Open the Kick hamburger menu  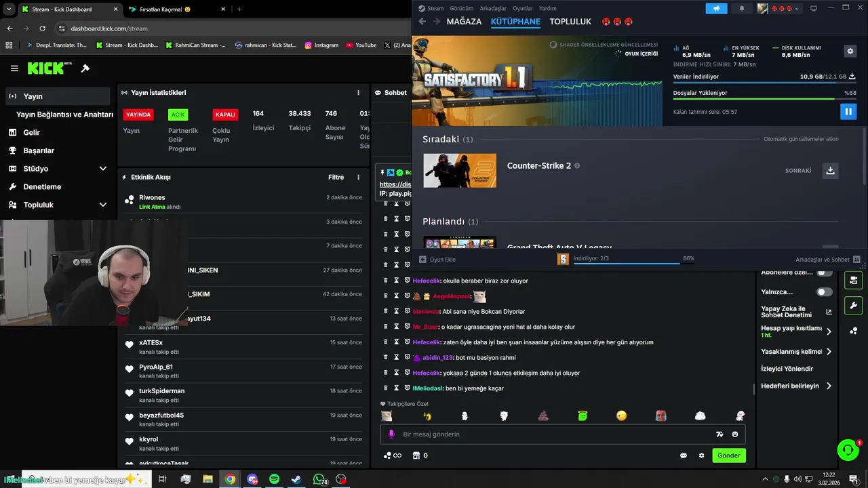pyautogui.click(x=14, y=68)
